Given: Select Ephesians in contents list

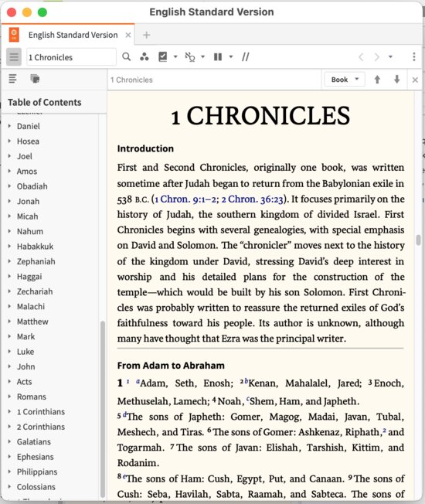Looking at the screenshot, I should pos(36,457).
